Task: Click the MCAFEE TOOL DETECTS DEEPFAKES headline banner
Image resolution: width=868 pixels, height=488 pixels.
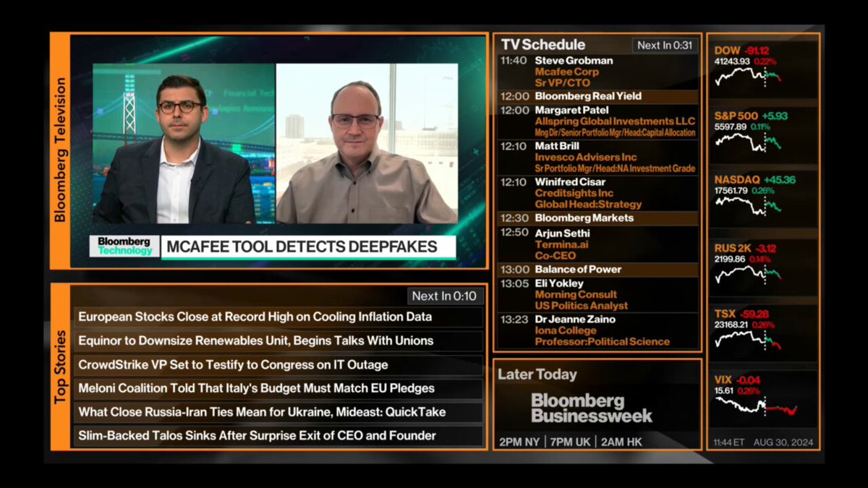Action: pos(309,247)
